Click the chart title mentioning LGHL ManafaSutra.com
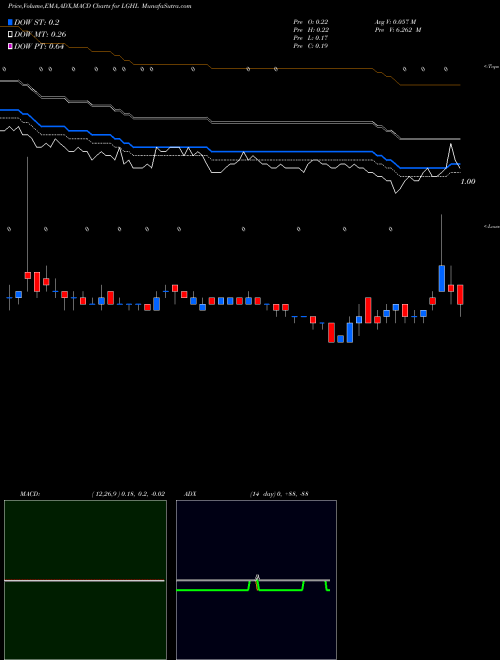The height and width of the screenshot is (660, 500). pos(99,6)
